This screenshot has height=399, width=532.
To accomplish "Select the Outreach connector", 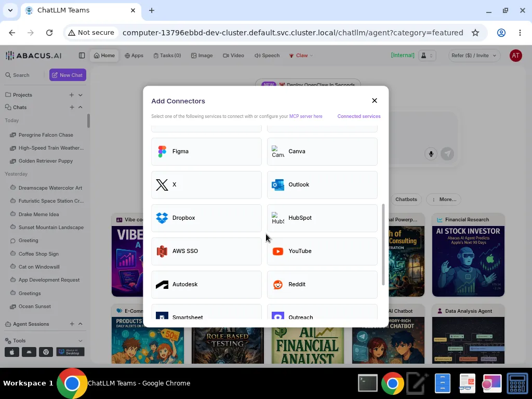I will coord(322,312).
